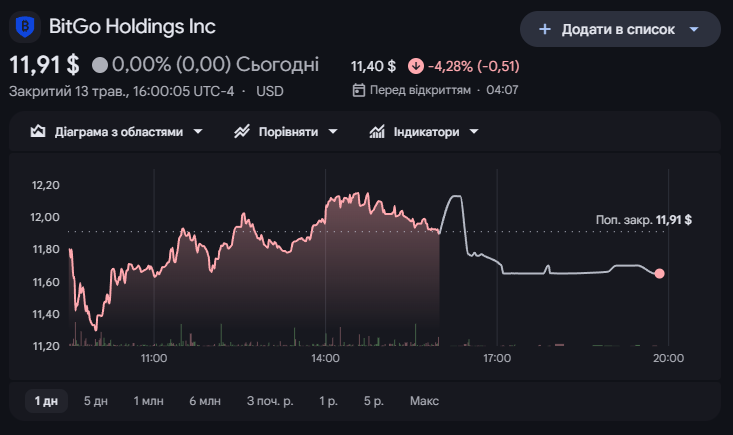Click the 17:00 time axis label
Viewport: 733px width, 435px height.
497,358
